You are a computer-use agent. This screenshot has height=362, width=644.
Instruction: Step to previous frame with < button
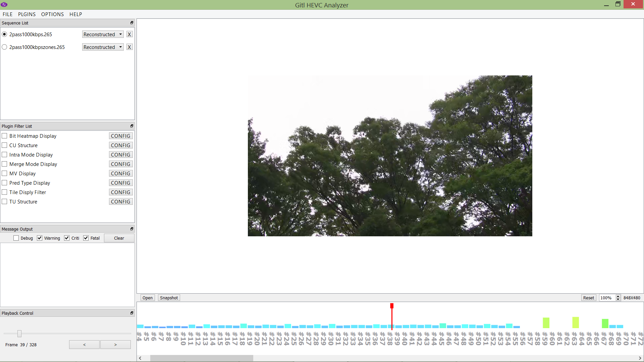click(84, 345)
